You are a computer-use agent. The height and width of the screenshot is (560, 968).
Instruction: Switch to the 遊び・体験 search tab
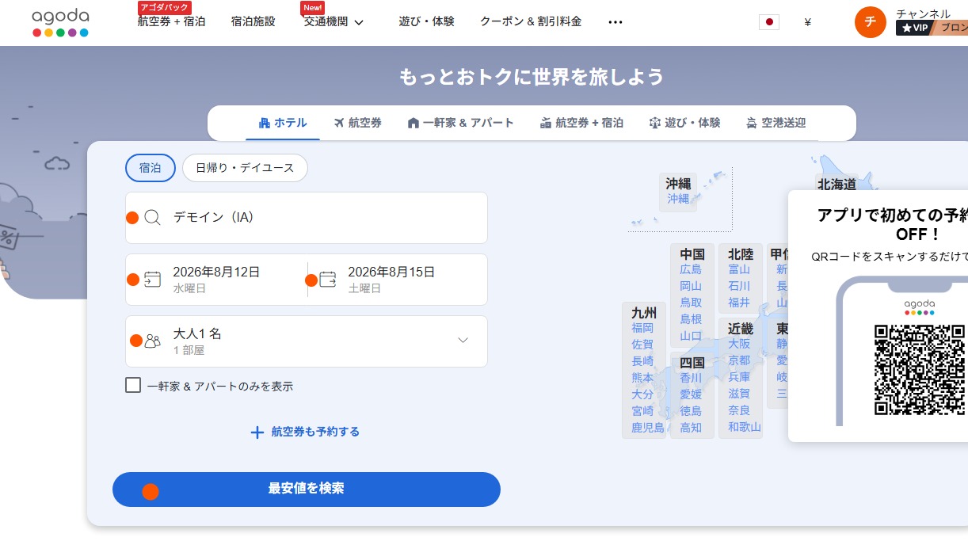click(x=684, y=123)
